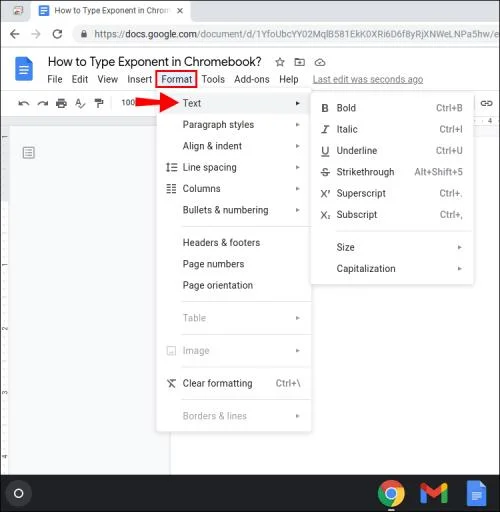Choose Superscript in the Text submenu

(x=392, y=193)
